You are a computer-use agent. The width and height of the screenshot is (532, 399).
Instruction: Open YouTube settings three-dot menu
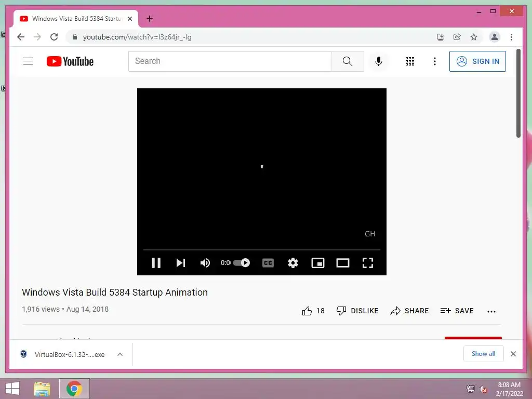(x=435, y=61)
